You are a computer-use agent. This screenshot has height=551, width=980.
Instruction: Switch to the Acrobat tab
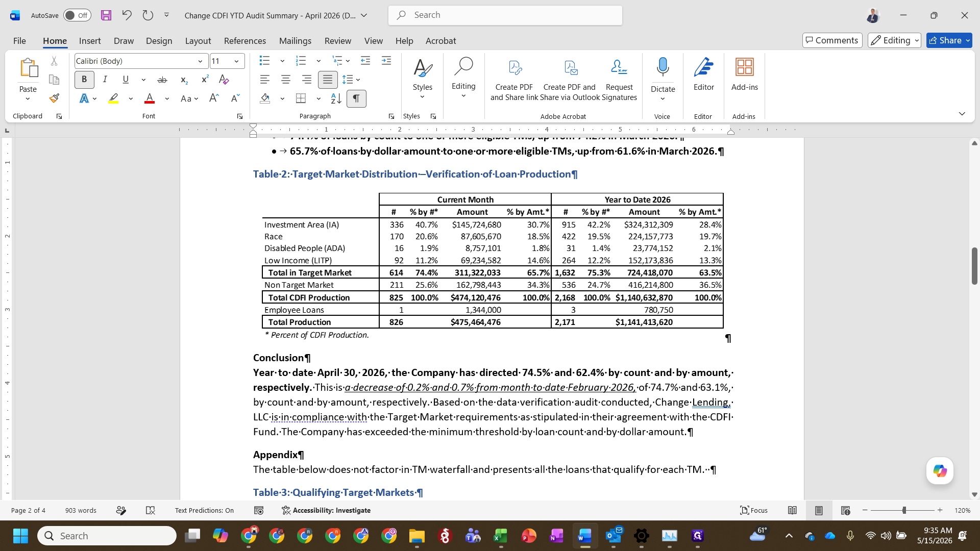pos(440,41)
